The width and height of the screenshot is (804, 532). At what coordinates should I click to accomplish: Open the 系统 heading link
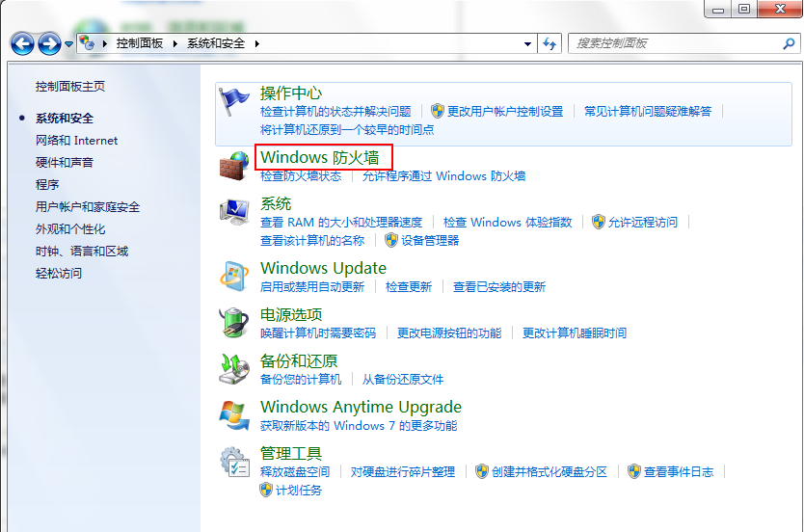pyautogui.click(x=276, y=203)
